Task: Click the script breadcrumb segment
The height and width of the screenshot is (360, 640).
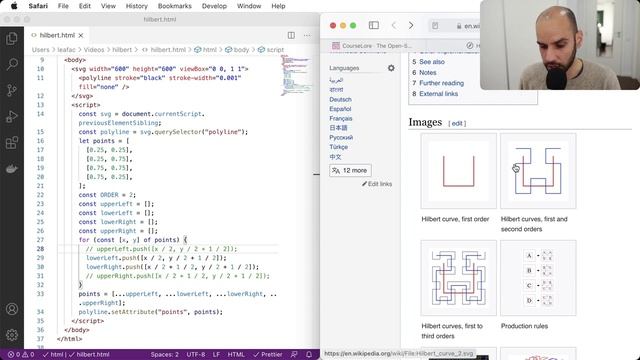Action: click(x=271, y=50)
